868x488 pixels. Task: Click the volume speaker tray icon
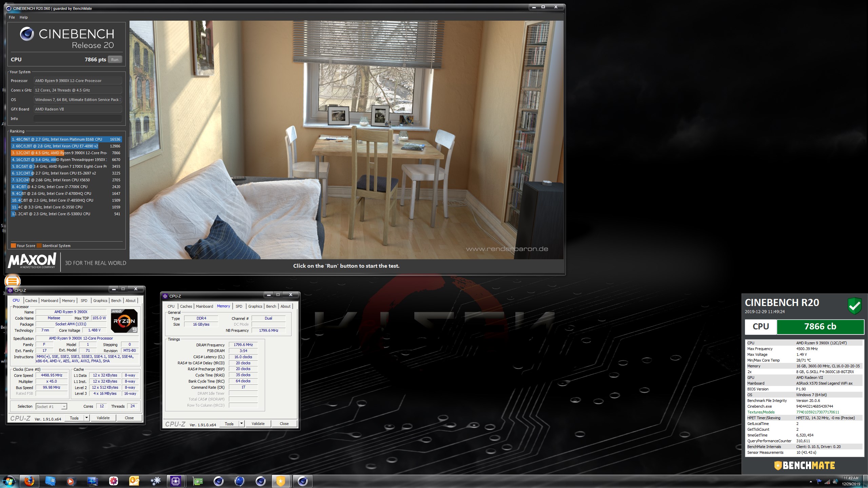835,482
